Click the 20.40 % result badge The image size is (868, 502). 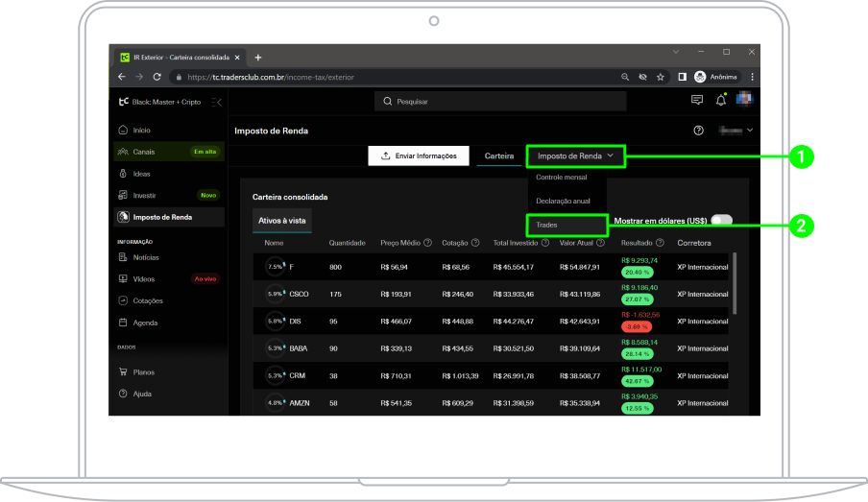point(638,273)
